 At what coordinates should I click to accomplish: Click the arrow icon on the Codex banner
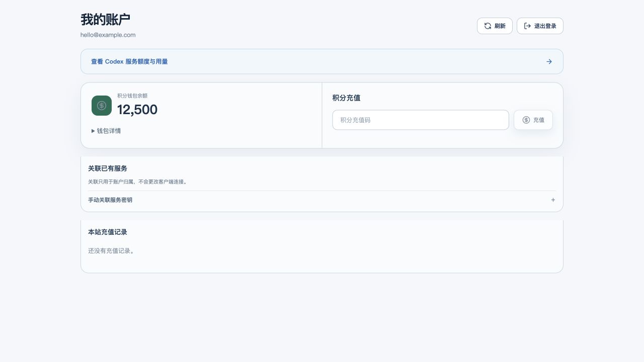coord(549,61)
